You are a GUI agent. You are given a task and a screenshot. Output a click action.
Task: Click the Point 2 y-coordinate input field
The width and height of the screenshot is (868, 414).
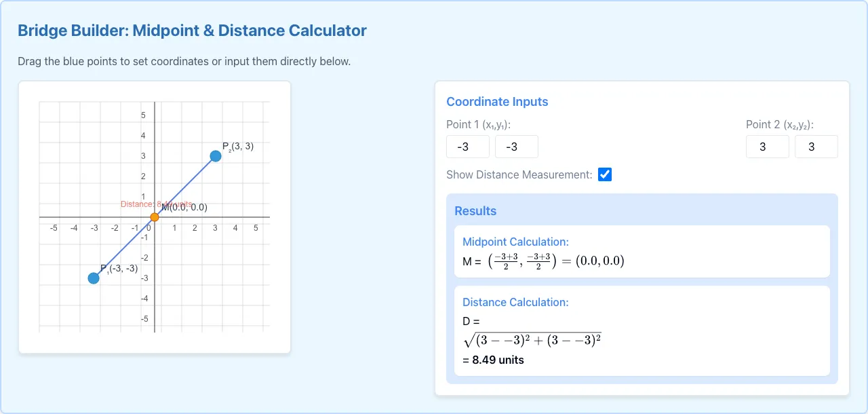coord(816,147)
